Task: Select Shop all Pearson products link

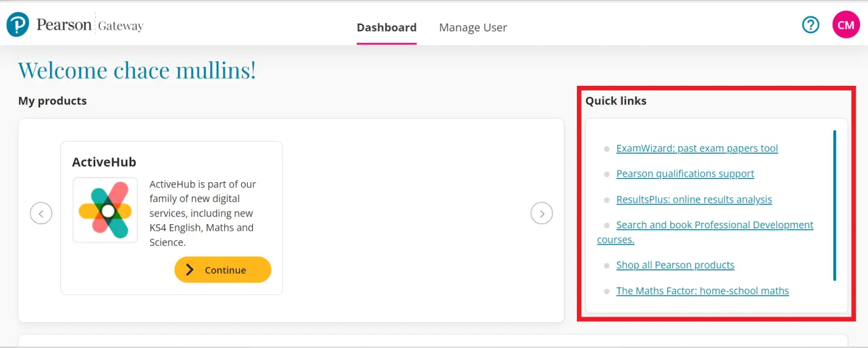Action: click(675, 265)
